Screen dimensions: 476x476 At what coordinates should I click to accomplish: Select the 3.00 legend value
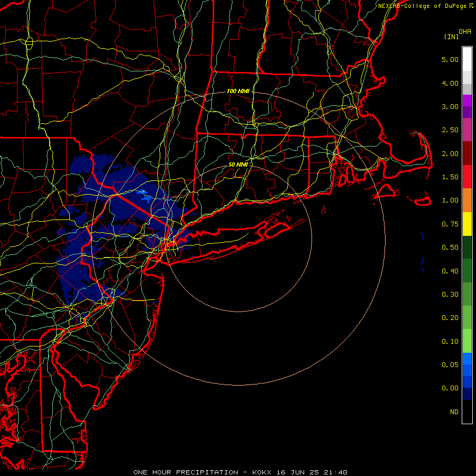[450, 106]
